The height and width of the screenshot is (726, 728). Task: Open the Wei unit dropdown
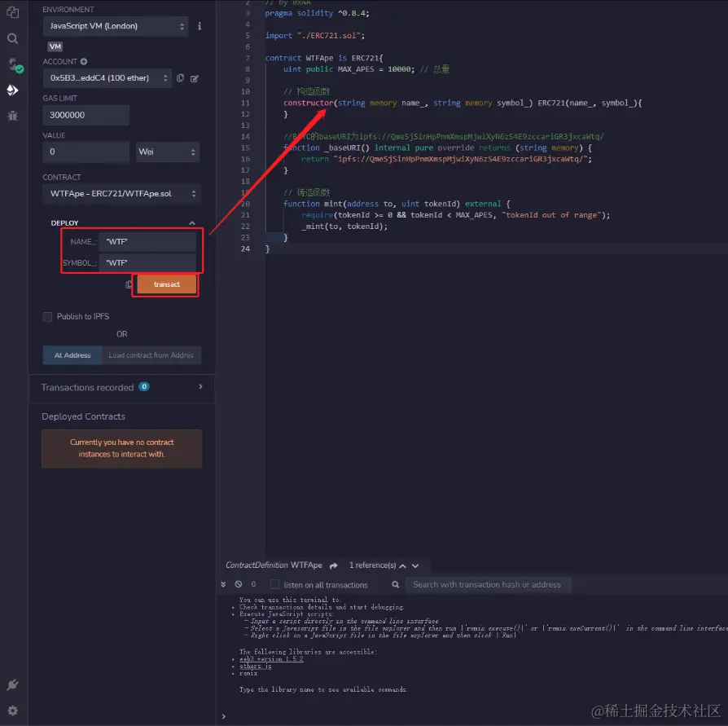(x=168, y=152)
